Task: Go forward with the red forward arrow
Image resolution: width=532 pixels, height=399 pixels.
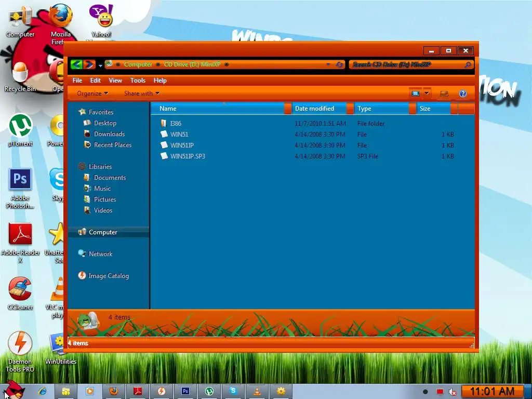Action: click(89, 64)
